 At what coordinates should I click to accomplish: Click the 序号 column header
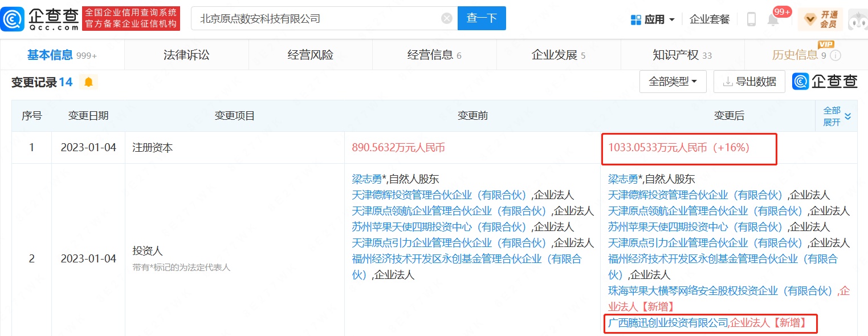coord(32,116)
